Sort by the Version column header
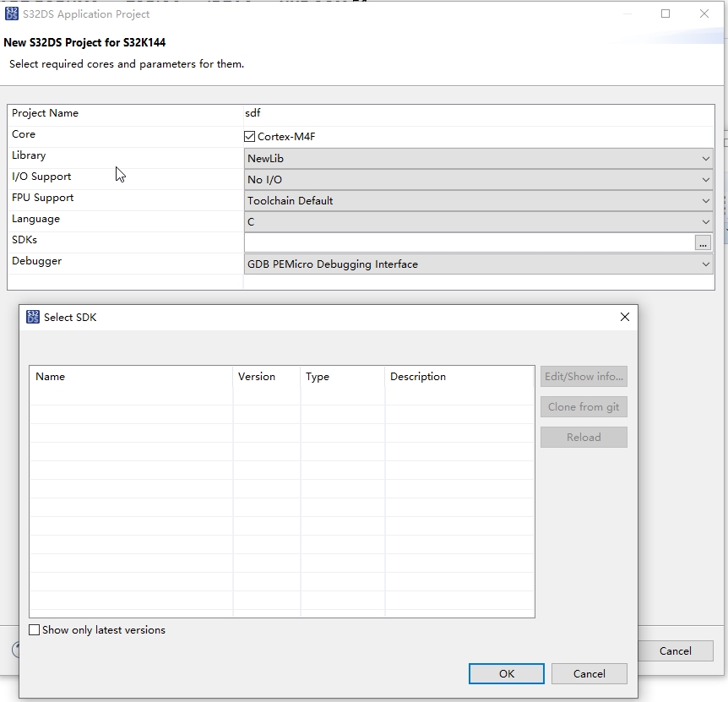The height and width of the screenshot is (702, 728). point(267,377)
